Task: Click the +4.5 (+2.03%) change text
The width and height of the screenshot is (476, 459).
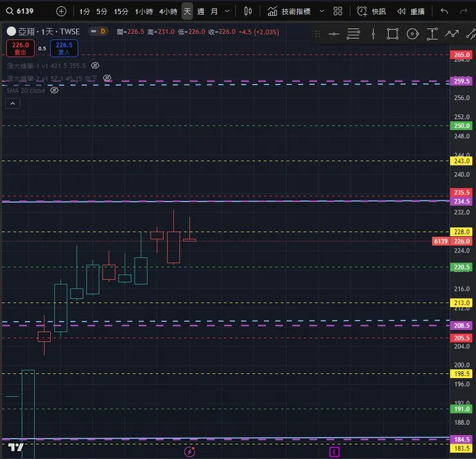Action: 259,32
